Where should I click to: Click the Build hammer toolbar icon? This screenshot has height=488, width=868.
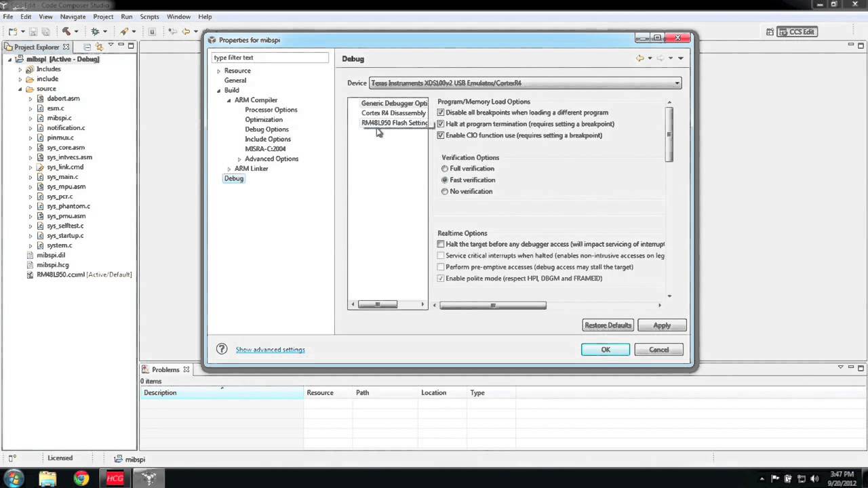[x=66, y=32]
